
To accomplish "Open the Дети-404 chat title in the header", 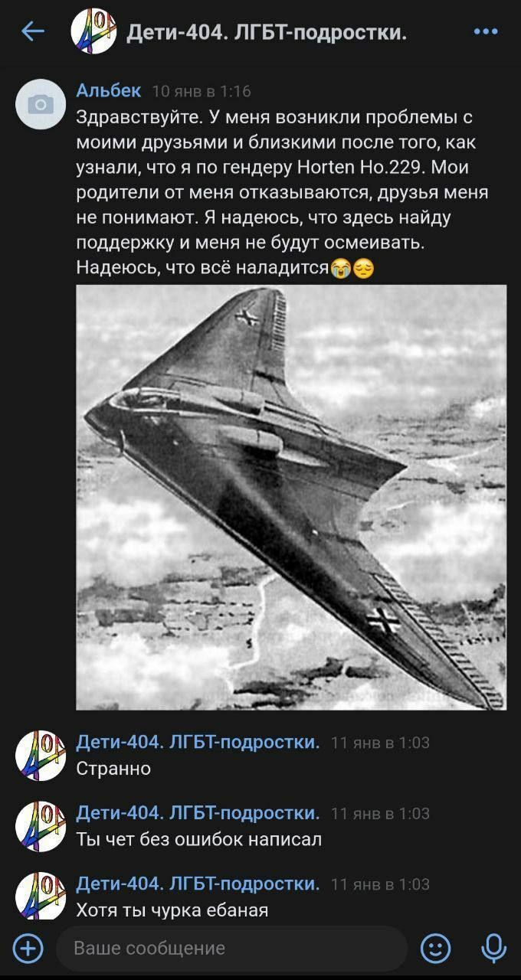I will [266, 32].
